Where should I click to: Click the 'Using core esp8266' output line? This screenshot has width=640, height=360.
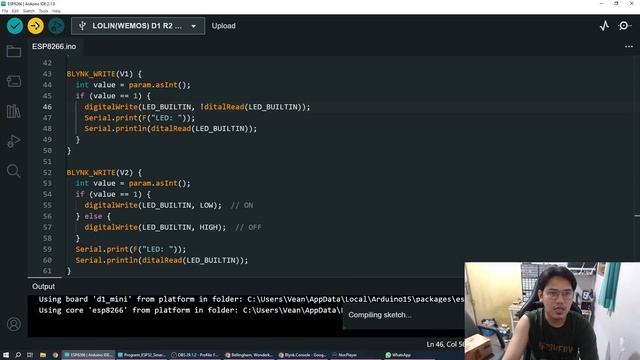click(191, 310)
